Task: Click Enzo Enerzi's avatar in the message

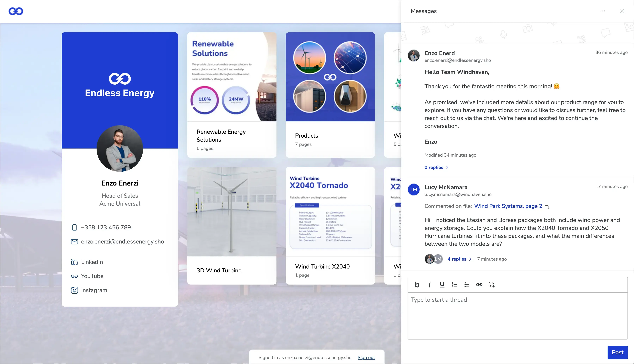Action: [414, 55]
